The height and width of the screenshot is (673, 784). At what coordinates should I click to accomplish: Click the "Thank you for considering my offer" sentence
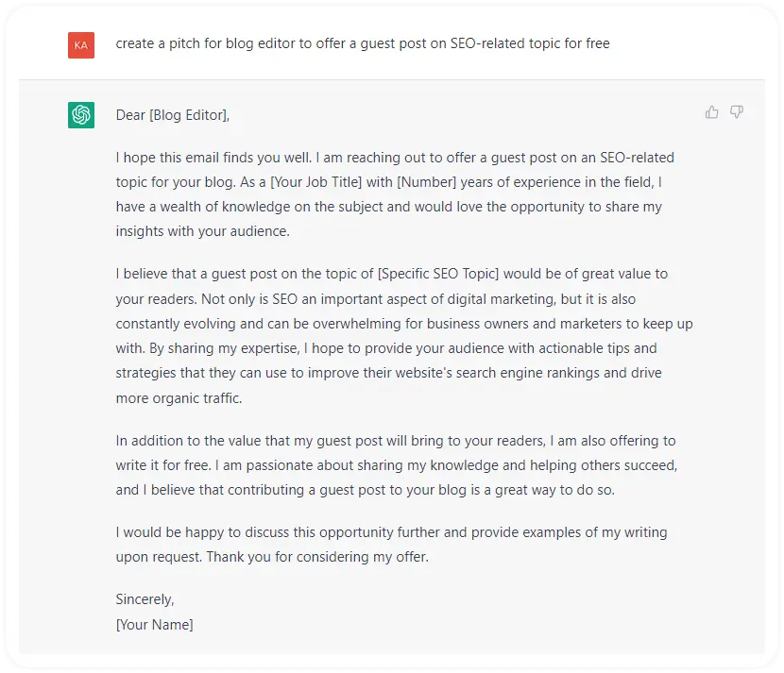(317, 557)
